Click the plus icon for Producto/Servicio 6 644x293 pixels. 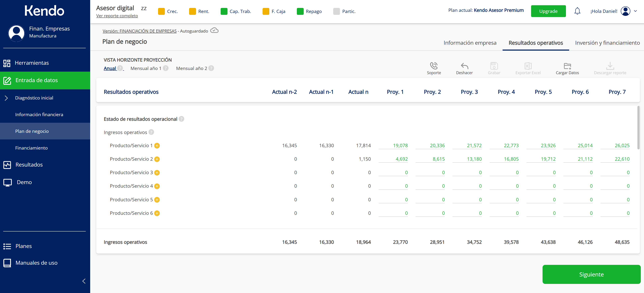pos(157,213)
